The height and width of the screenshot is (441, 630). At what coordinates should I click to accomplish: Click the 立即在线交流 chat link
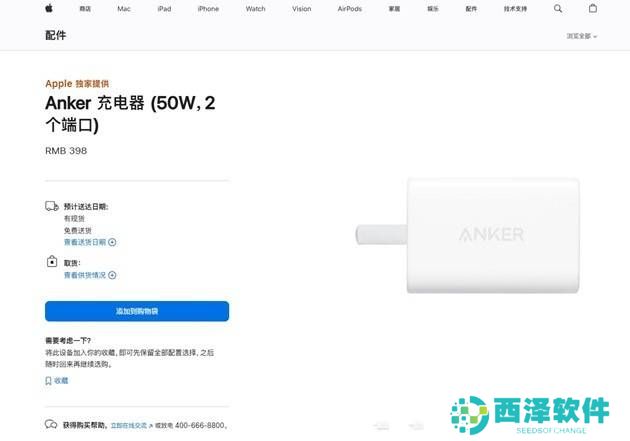tap(129, 425)
